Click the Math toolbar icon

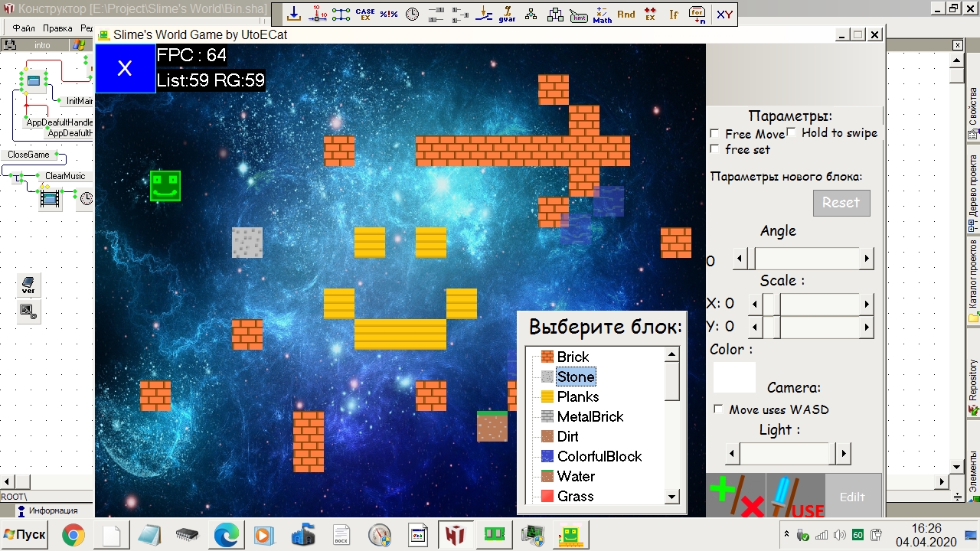pos(603,14)
